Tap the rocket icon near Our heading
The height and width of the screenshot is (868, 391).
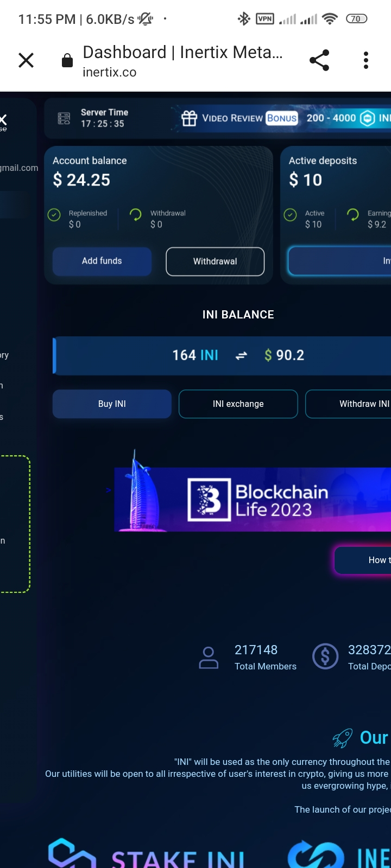click(343, 738)
